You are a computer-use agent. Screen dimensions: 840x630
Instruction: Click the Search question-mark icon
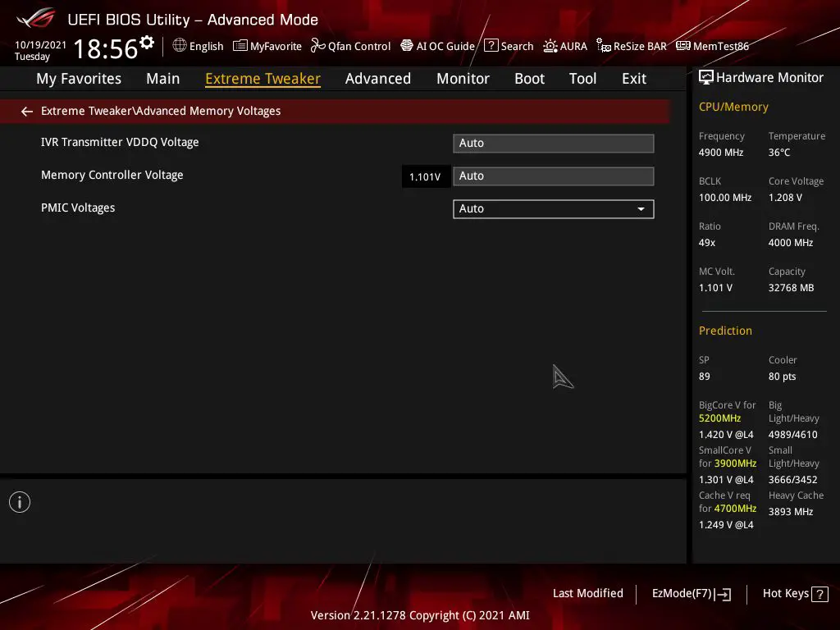[x=491, y=46]
